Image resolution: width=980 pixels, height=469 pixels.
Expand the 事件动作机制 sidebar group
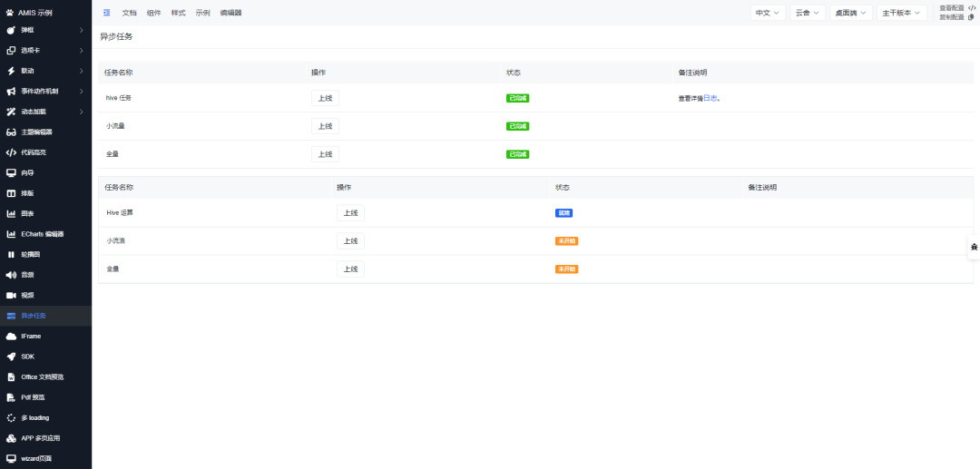coord(81,91)
